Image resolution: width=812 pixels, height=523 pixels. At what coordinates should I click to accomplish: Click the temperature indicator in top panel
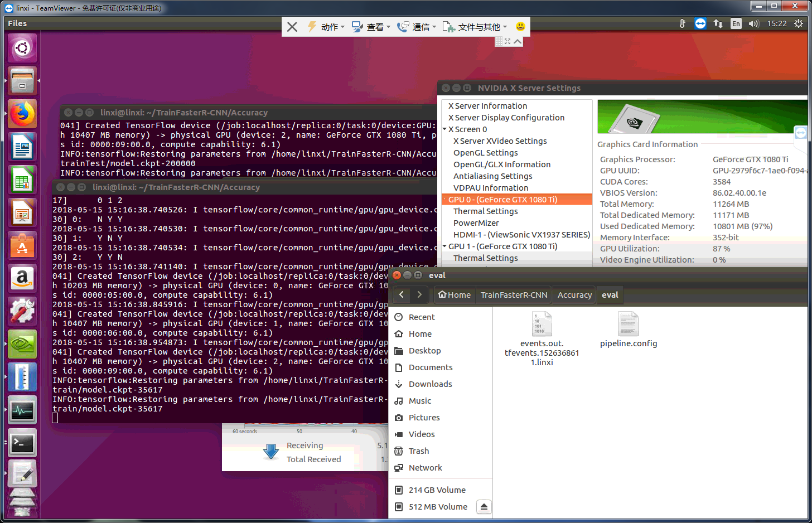click(682, 23)
